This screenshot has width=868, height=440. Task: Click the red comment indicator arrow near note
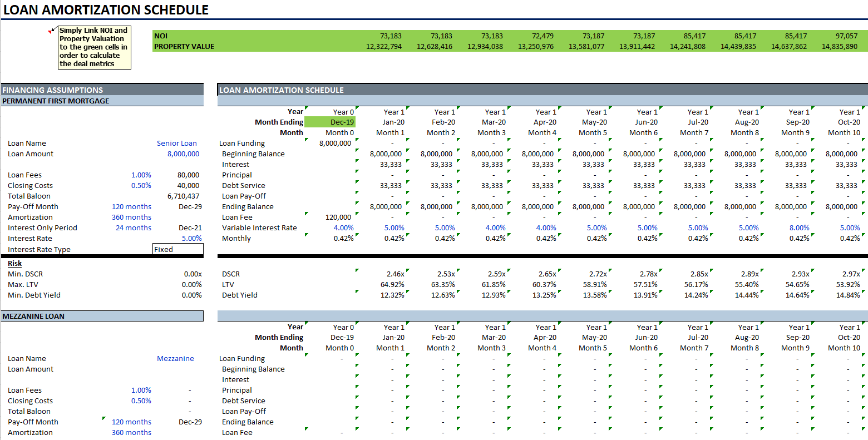coord(52,31)
